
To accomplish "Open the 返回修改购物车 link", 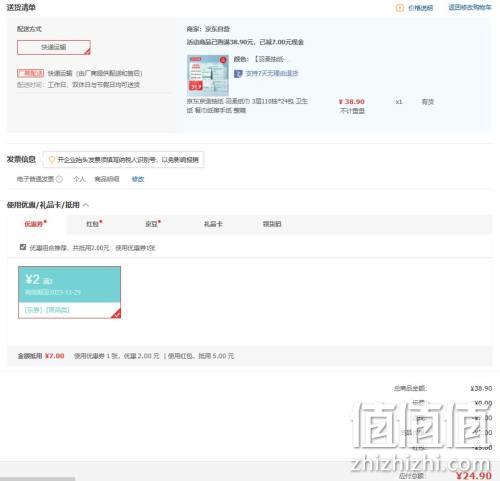I will [470, 7].
